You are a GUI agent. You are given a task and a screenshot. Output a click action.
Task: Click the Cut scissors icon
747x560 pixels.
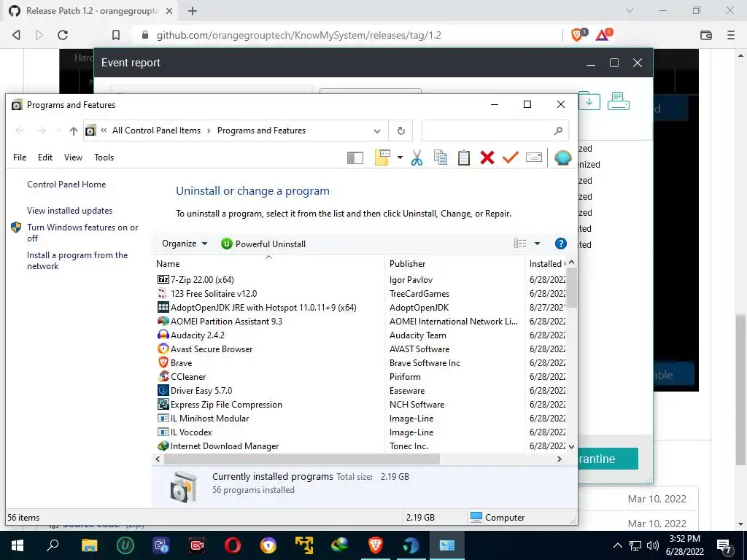pos(417,157)
